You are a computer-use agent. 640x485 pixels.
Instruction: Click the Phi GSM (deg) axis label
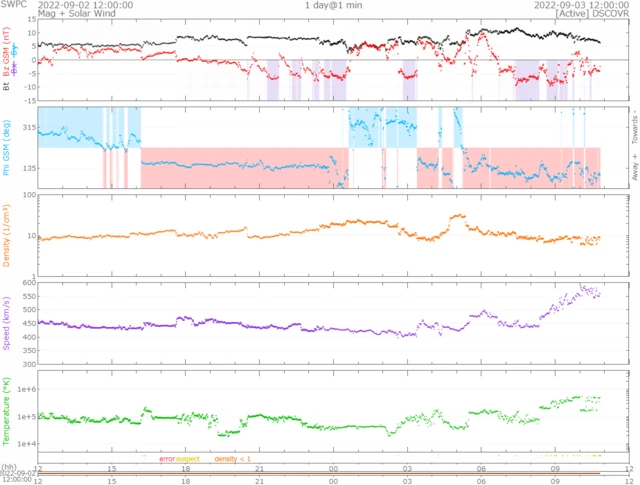(7, 147)
